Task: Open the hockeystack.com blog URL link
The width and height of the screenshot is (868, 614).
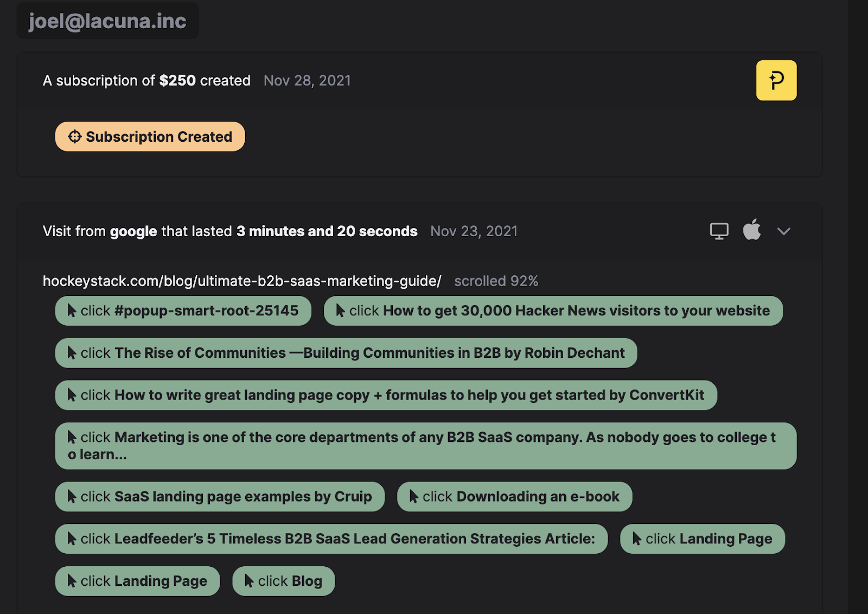Action: [x=242, y=281]
